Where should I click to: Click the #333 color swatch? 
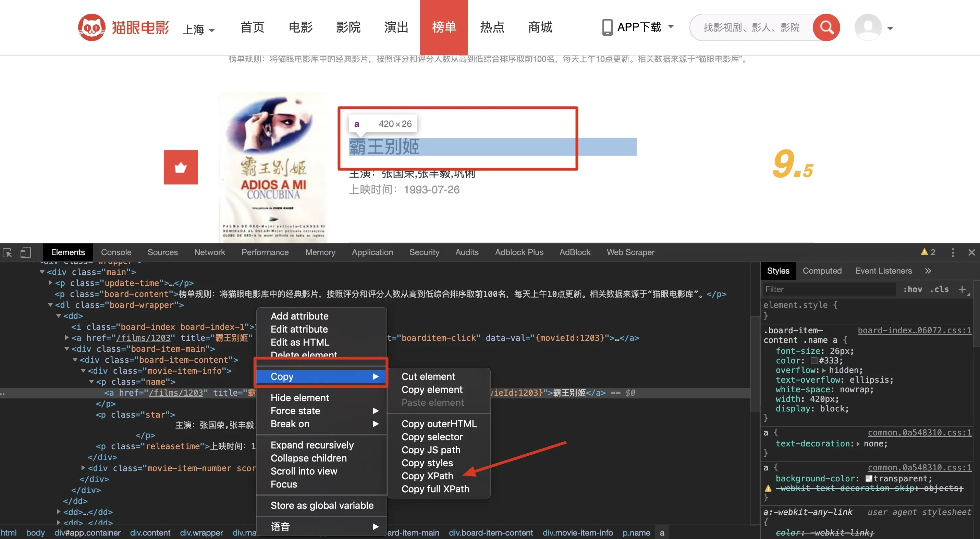point(814,360)
